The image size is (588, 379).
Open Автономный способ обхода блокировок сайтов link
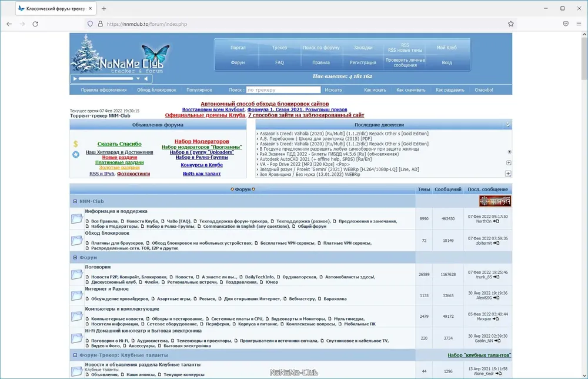point(265,104)
